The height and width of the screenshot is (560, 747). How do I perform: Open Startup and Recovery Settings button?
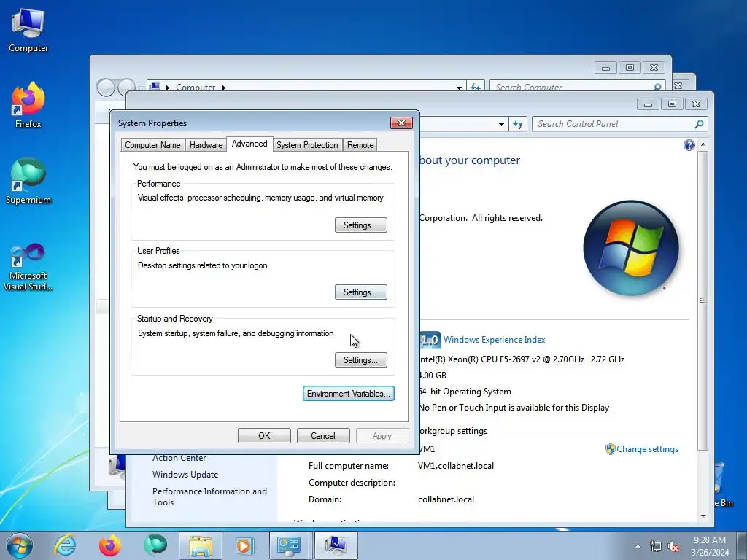(360, 360)
